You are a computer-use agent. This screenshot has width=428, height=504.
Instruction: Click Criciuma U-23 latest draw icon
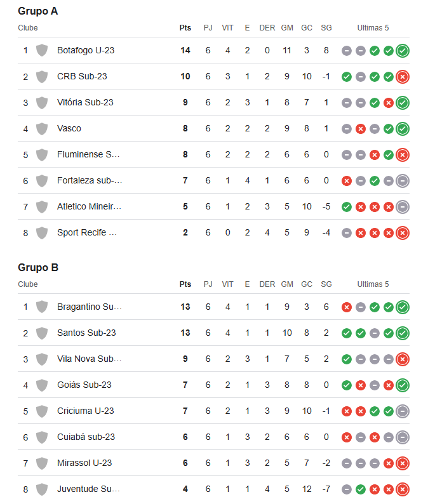tap(403, 411)
